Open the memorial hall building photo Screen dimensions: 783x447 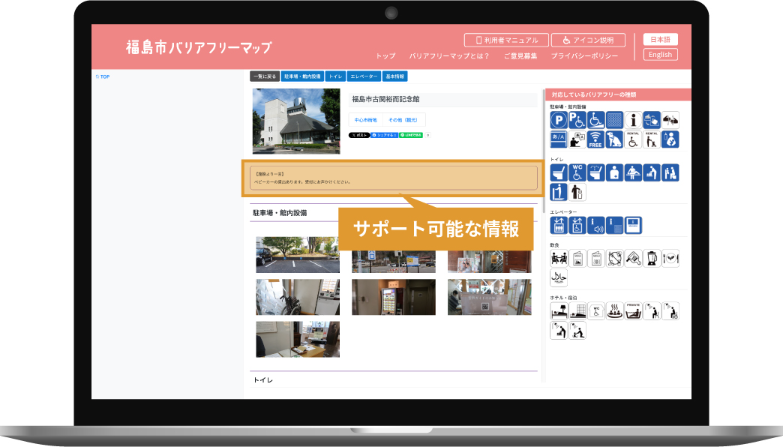point(296,121)
